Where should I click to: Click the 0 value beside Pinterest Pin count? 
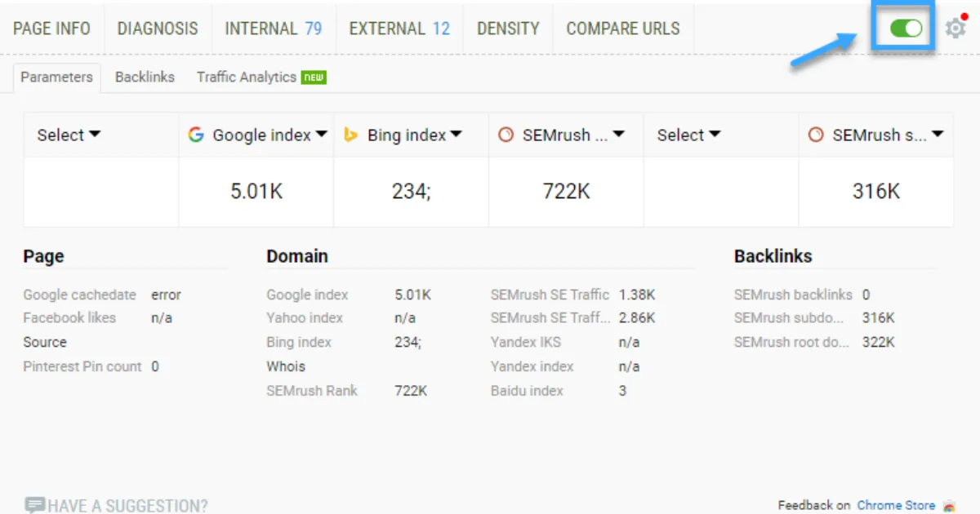pyautogui.click(x=155, y=366)
